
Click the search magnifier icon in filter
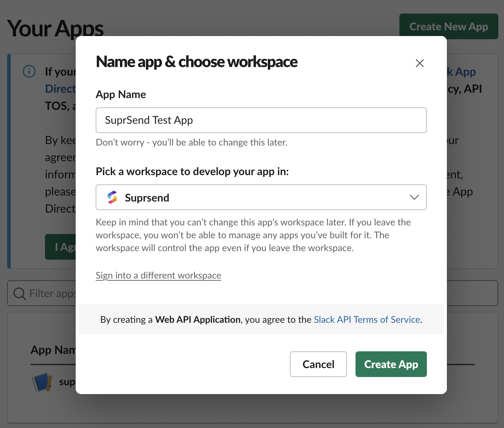pos(20,294)
